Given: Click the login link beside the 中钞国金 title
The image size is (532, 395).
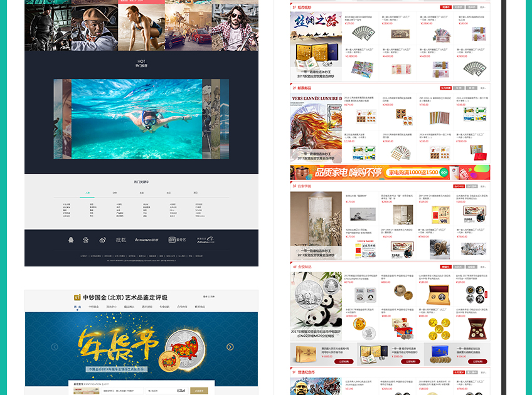Looking at the screenshot, I should [205, 297].
